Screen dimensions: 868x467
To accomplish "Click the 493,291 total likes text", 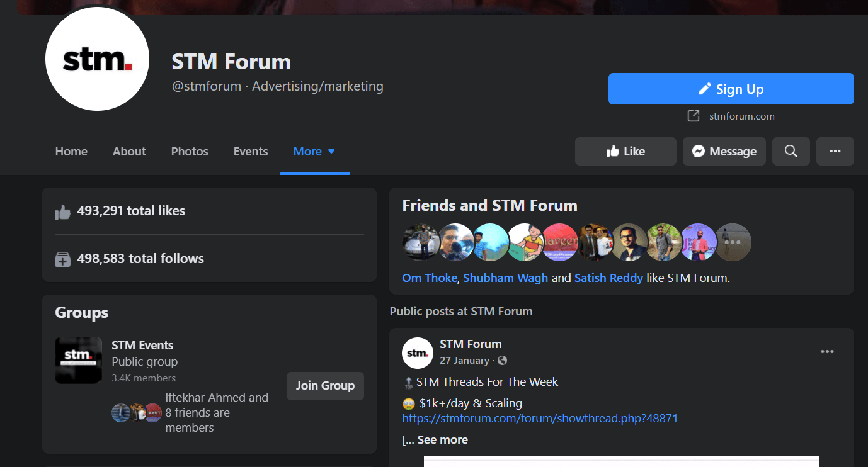I will (x=131, y=211).
